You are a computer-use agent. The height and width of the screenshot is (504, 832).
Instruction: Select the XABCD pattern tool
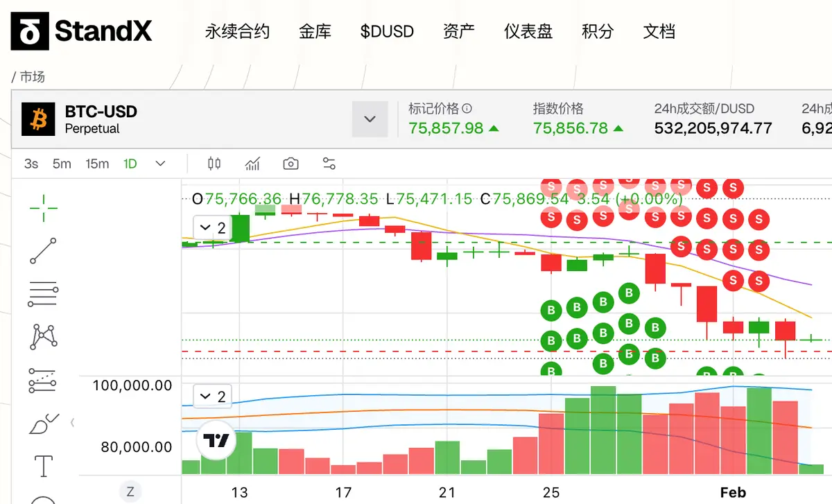(x=43, y=337)
